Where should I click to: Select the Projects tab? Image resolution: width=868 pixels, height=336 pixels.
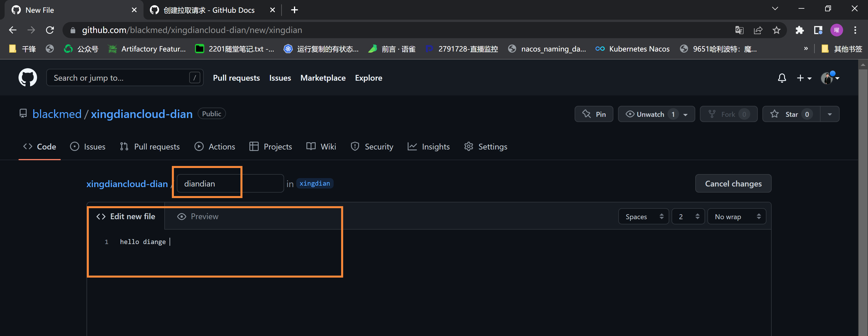[x=271, y=146]
